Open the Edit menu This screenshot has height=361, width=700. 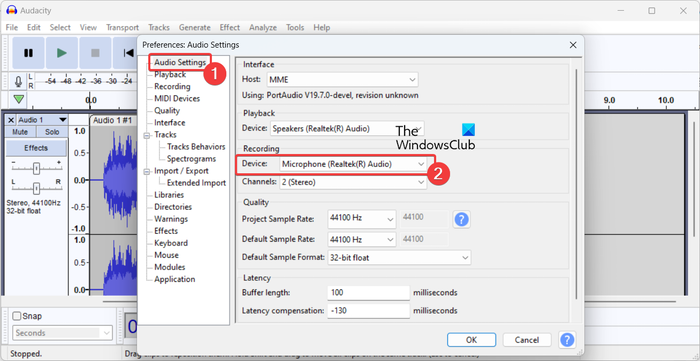click(34, 27)
